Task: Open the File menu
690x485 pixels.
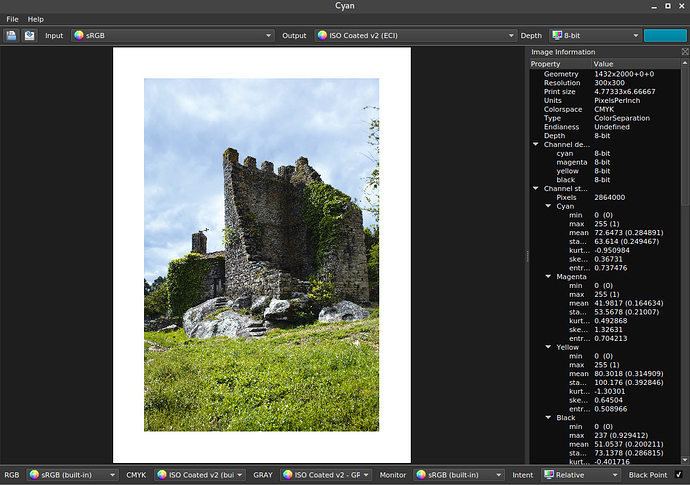Action: [12, 19]
